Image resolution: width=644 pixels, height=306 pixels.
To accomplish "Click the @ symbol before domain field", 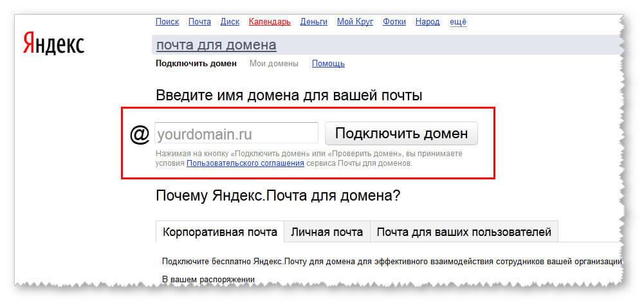I will (x=140, y=134).
